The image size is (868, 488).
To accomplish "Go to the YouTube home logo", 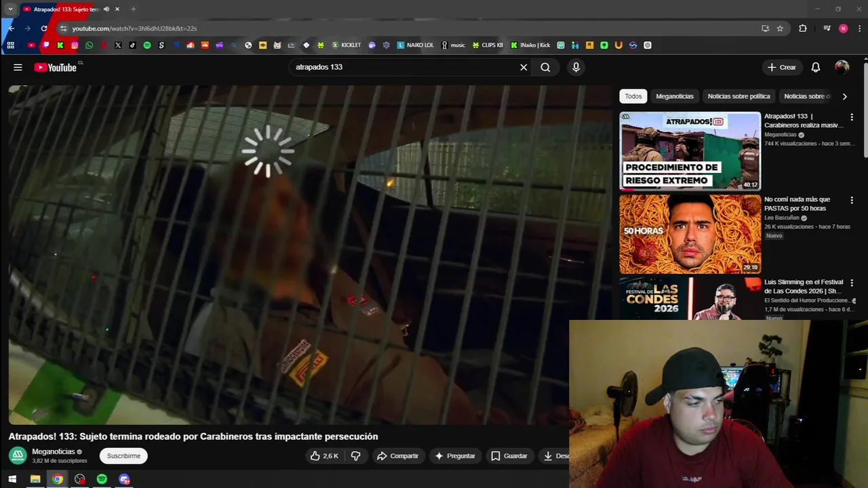I will (x=56, y=67).
